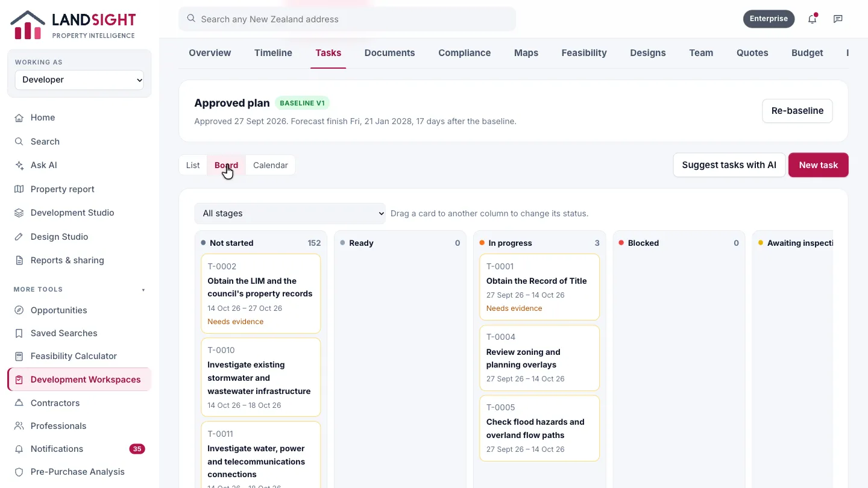
Task: Open the Compliance tab
Action: point(465,53)
